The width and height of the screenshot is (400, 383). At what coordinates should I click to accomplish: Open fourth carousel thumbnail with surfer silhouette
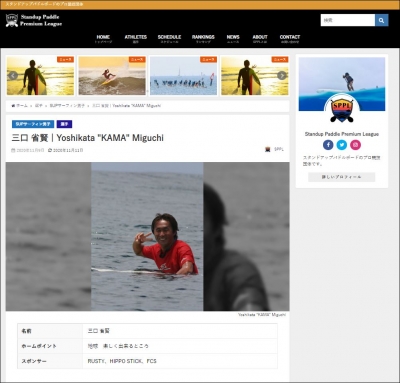pyautogui.click(x=255, y=76)
